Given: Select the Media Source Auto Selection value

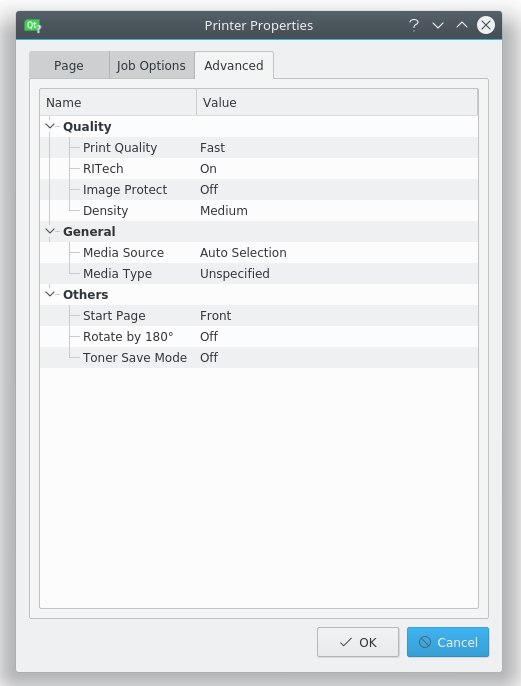Looking at the screenshot, I should coord(243,252).
